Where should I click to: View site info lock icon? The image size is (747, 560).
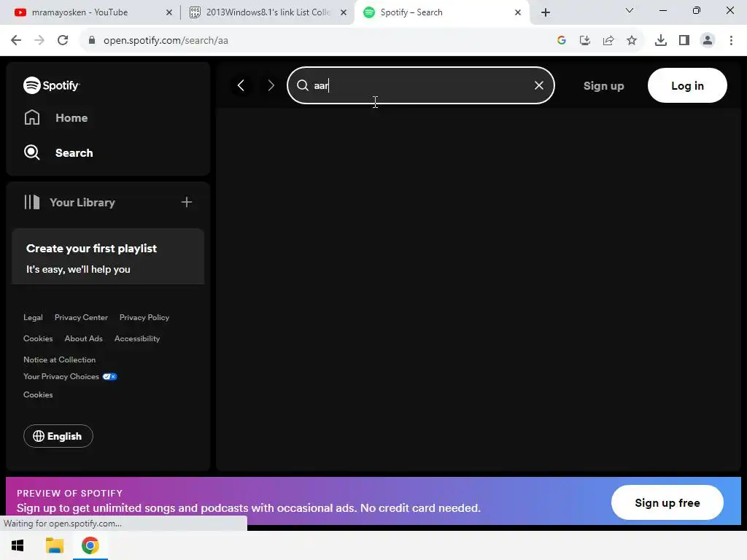[92, 41]
